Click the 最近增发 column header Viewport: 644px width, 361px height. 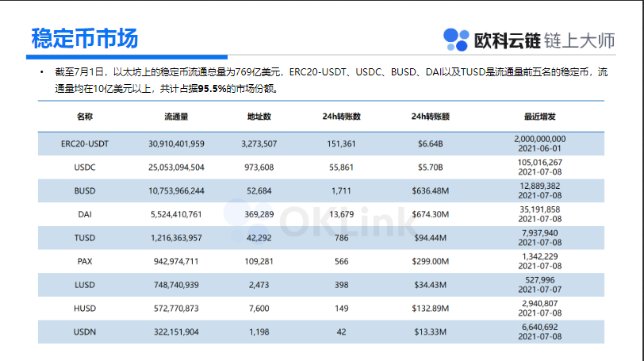click(539, 117)
